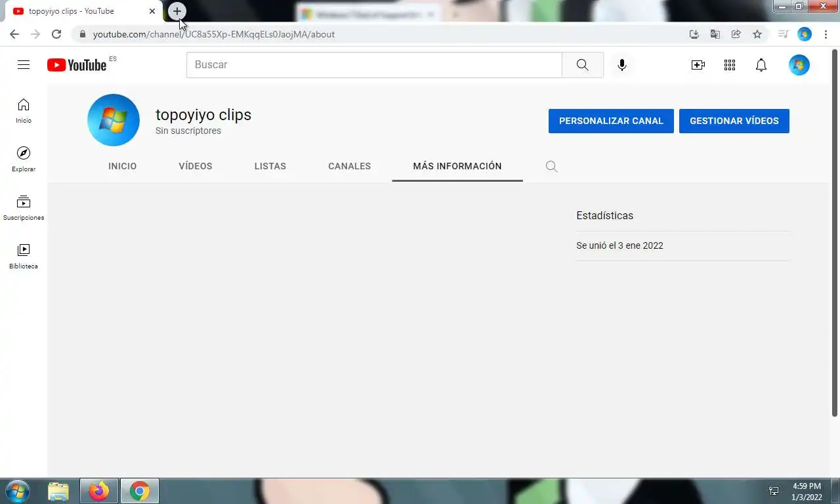Click the PERSONALIZAR CANAL button
Viewport: 840px width, 504px height.
pyautogui.click(x=611, y=121)
